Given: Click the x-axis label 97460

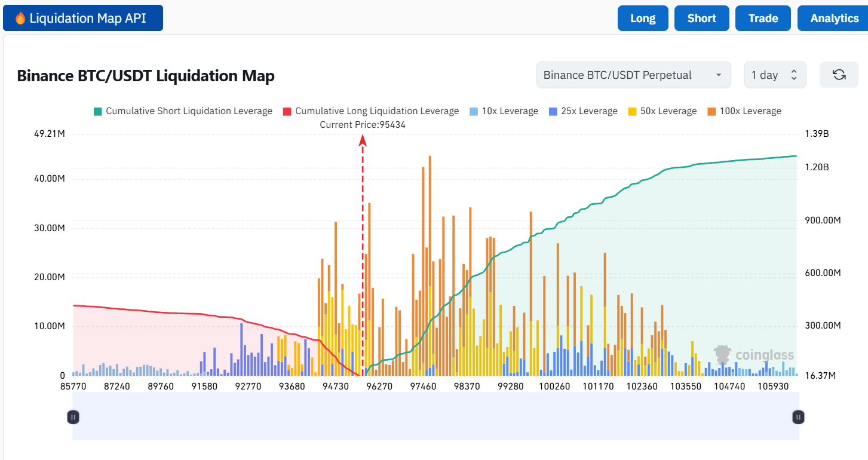Looking at the screenshot, I should (x=423, y=387).
